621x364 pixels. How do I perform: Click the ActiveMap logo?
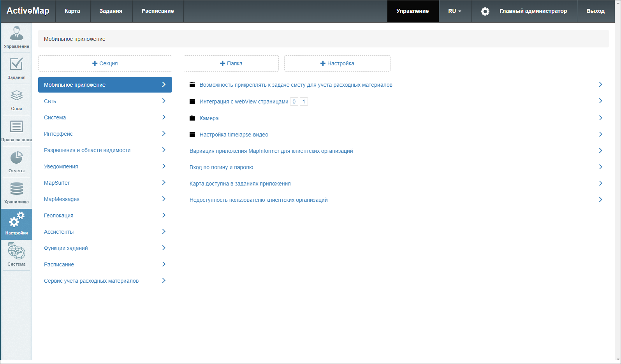(28, 11)
